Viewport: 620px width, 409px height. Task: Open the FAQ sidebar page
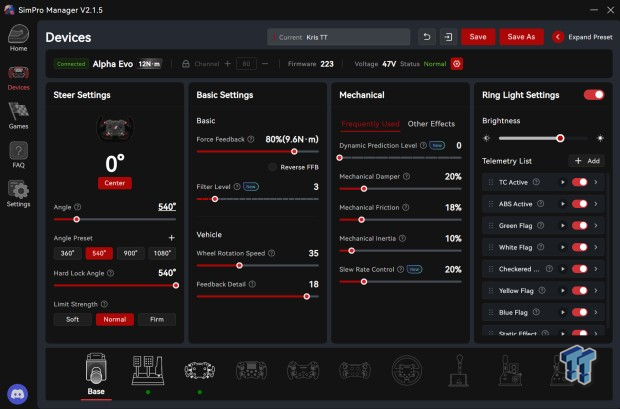coord(19,155)
